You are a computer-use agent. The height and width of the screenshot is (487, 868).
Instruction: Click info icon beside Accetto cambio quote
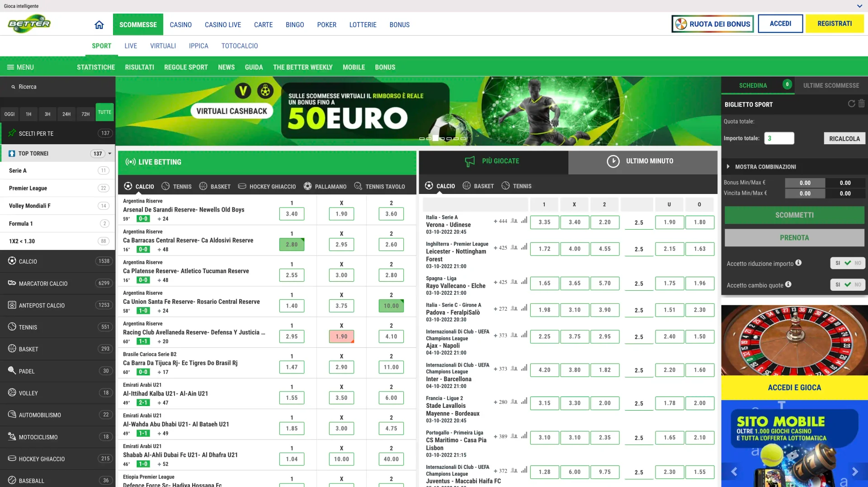tap(788, 284)
